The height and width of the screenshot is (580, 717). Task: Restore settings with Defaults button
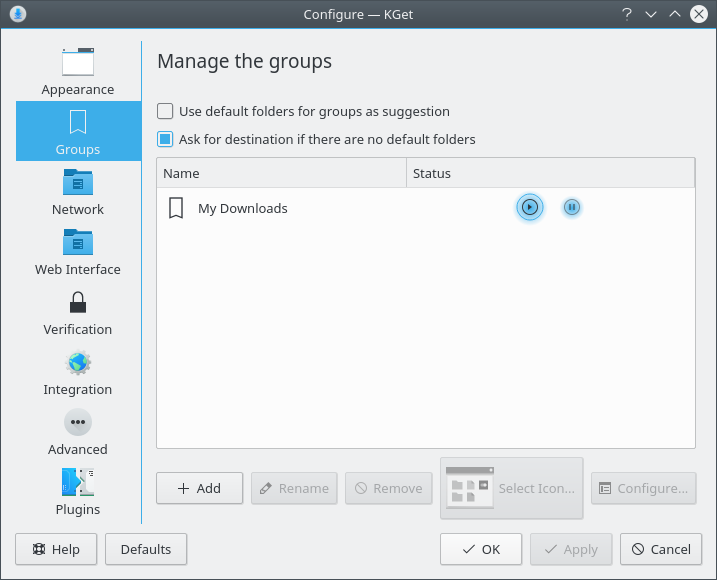[145, 549]
